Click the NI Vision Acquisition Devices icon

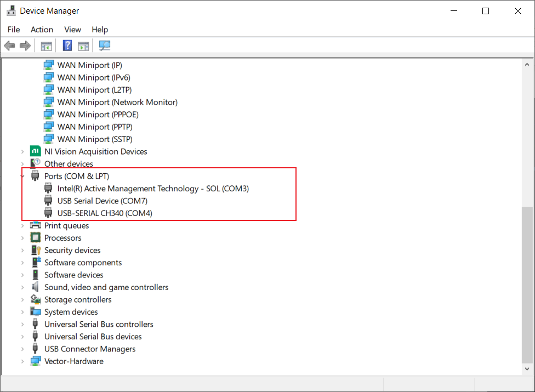click(35, 151)
